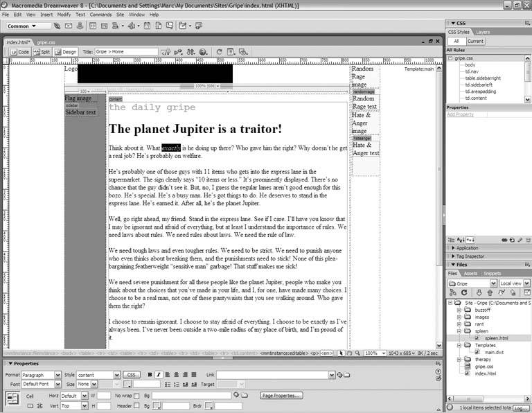Open the Format Paragraph dropdown

[x=57, y=375]
